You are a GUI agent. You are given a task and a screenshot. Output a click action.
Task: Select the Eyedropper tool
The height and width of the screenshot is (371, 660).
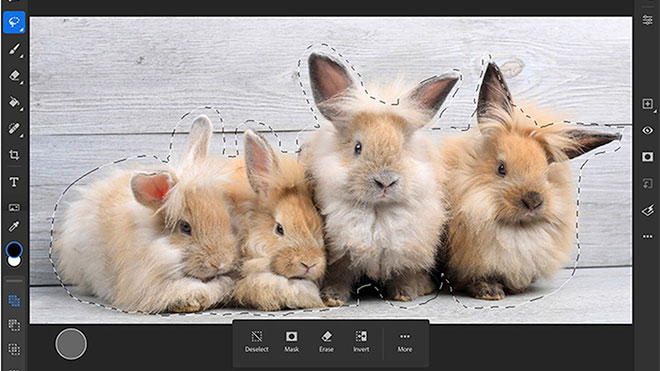[x=14, y=227]
